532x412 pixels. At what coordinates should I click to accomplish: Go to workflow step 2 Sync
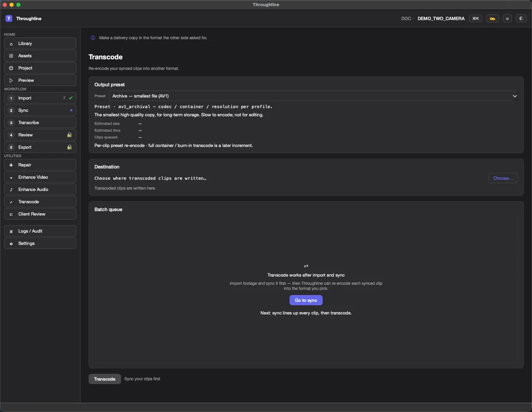point(40,110)
